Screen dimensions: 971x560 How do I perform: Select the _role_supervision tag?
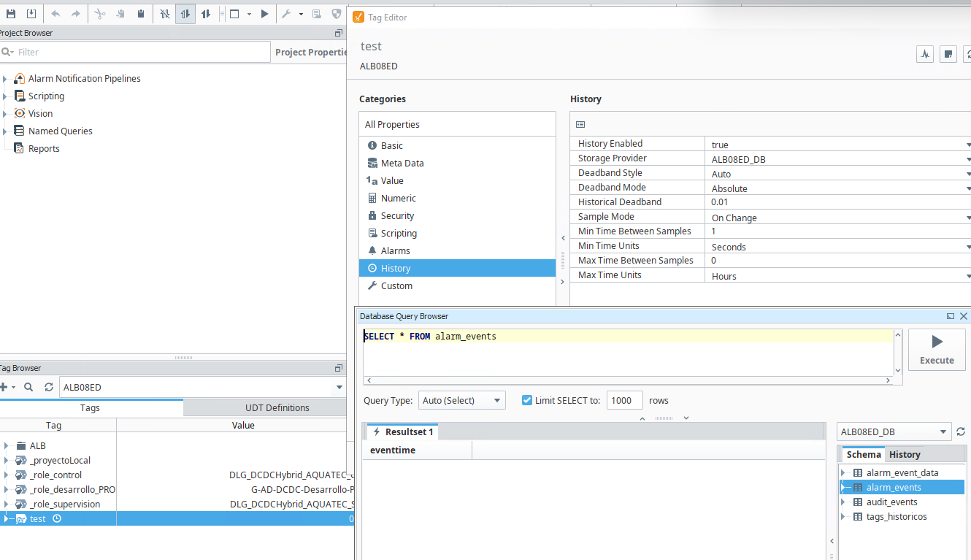(65, 505)
